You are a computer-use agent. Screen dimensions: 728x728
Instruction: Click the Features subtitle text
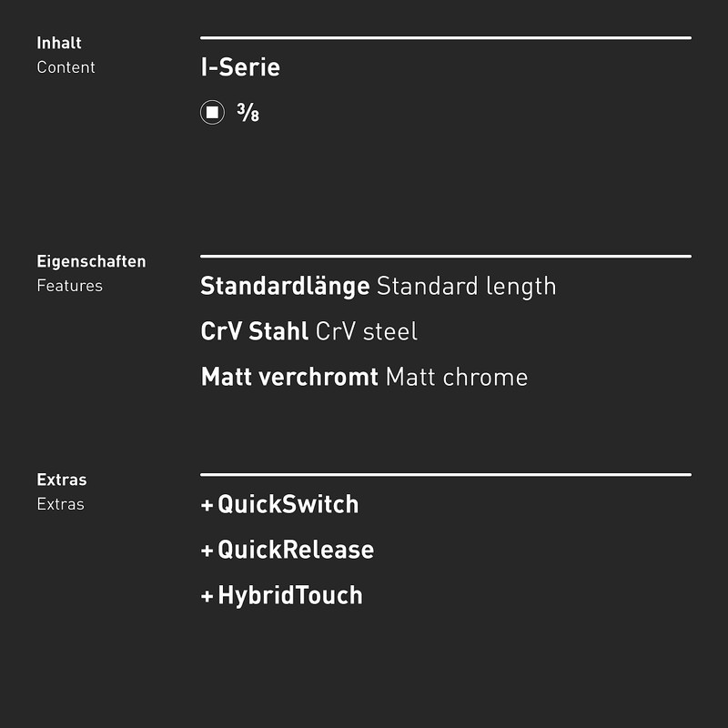coord(69,286)
